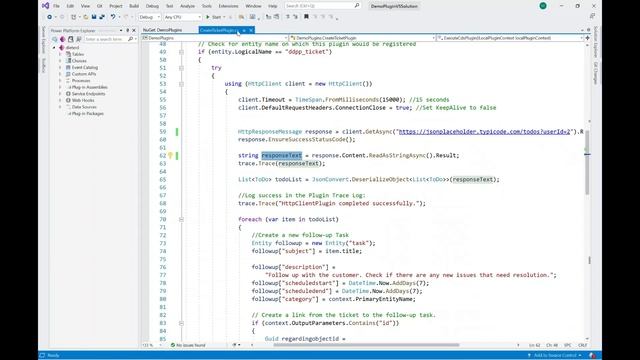Click the Power Platform Explorer search field

106,39
